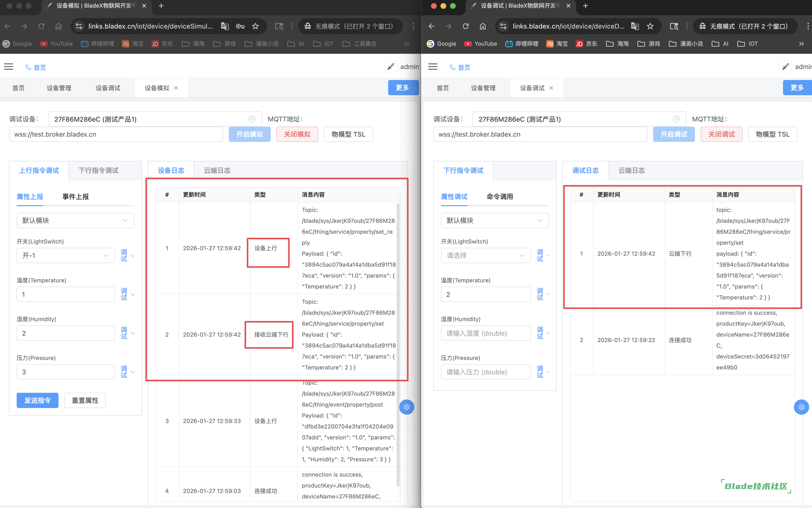Clear the debug device field in left window
Screen dimensions: 812x508
tap(252, 119)
